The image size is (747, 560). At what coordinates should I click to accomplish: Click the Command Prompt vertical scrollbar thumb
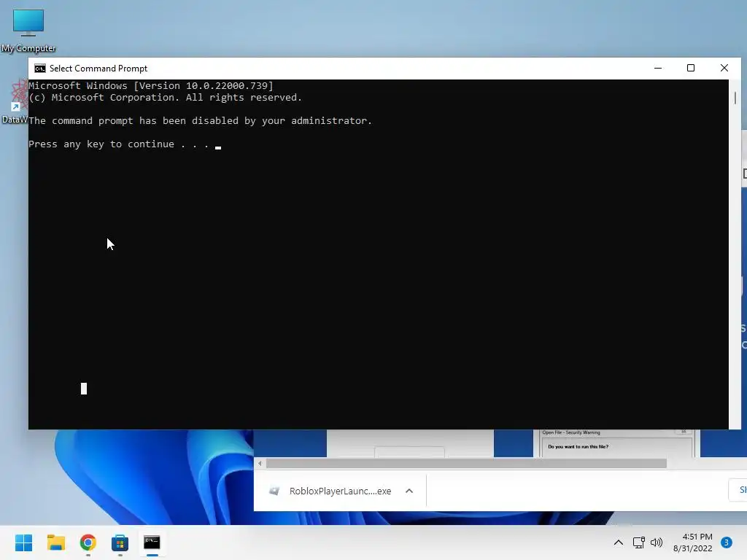tap(735, 98)
